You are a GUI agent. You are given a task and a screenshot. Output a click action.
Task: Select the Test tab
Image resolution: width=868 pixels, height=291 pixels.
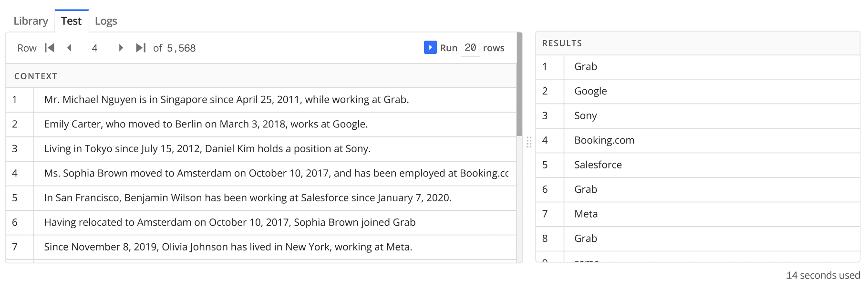pos(72,21)
